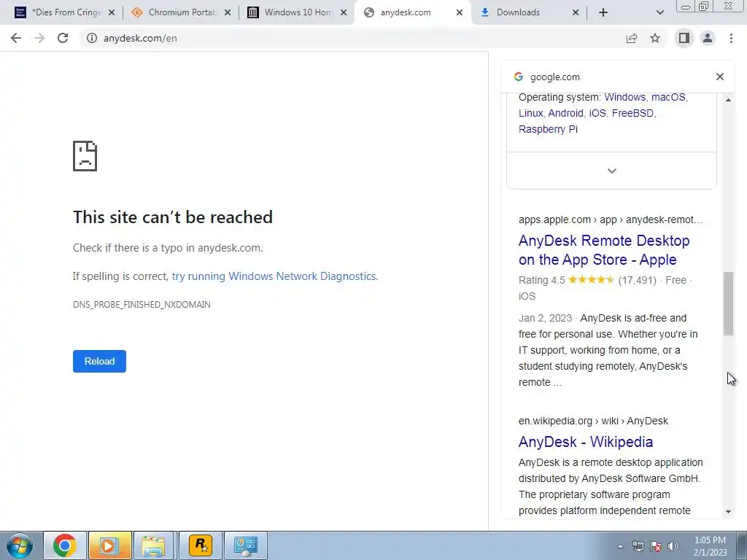Open the Control Panel taskbar icon
The image size is (747, 560).
point(245,545)
